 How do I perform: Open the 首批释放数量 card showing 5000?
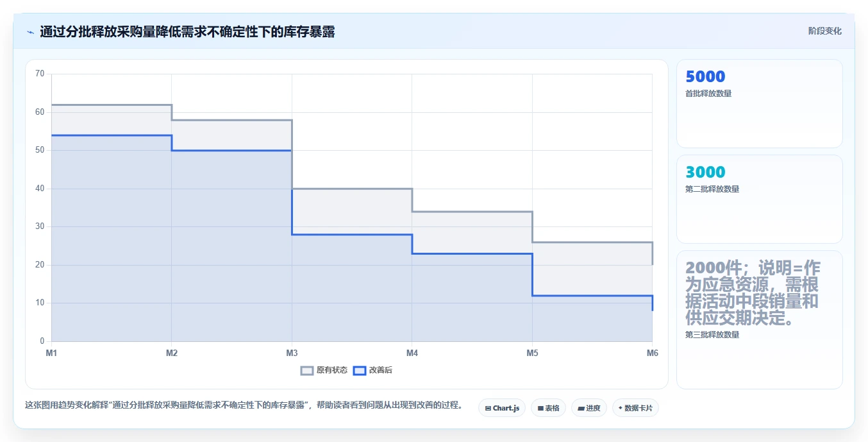coord(760,104)
